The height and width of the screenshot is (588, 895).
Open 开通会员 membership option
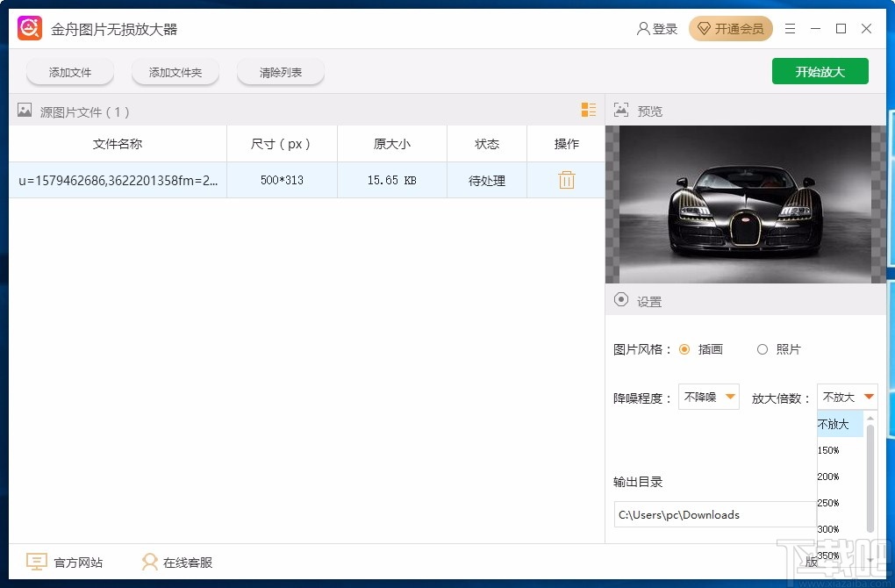(x=731, y=27)
